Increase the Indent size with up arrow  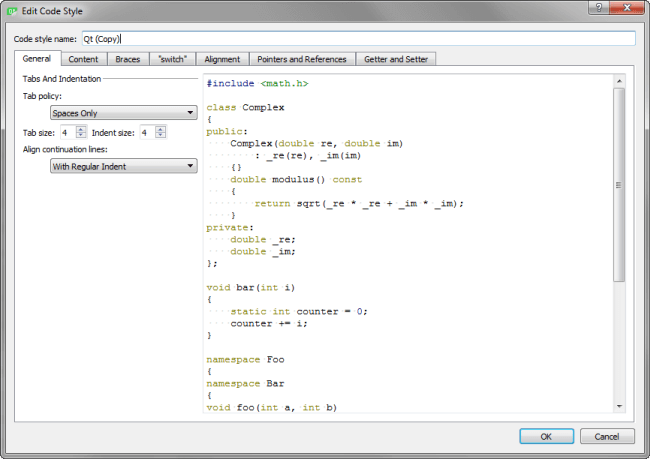click(161, 129)
